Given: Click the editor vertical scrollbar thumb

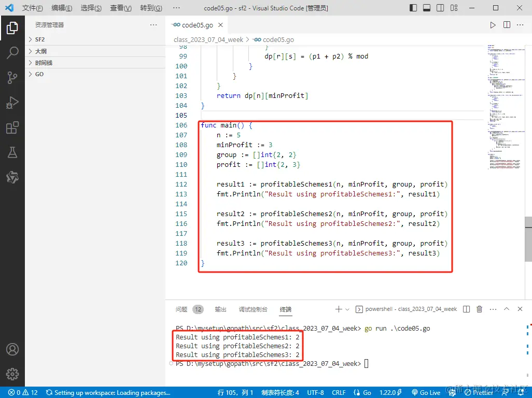Looking at the screenshot, I should pyautogui.click(x=528, y=239).
